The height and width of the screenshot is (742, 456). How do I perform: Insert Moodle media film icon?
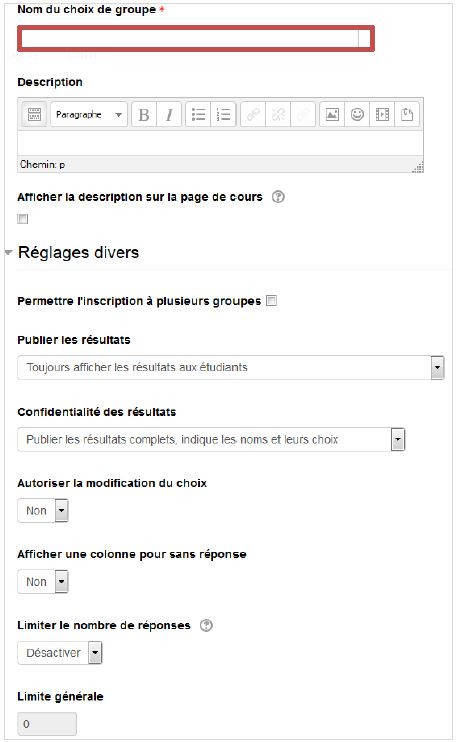point(382,115)
